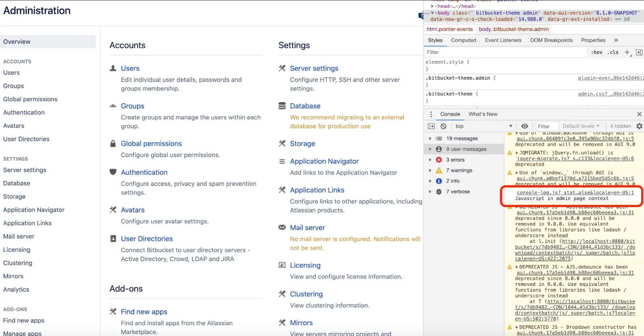Open the top JavaScript context dropdown
The width and height of the screenshot is (644, 336).
[x=484, y=126]
